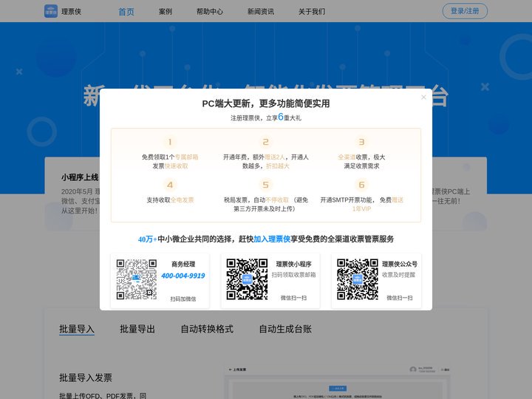Click the 专属邮箱 highlighted text
The height and width of the screenshot is (399, 532).
point(187,157)
